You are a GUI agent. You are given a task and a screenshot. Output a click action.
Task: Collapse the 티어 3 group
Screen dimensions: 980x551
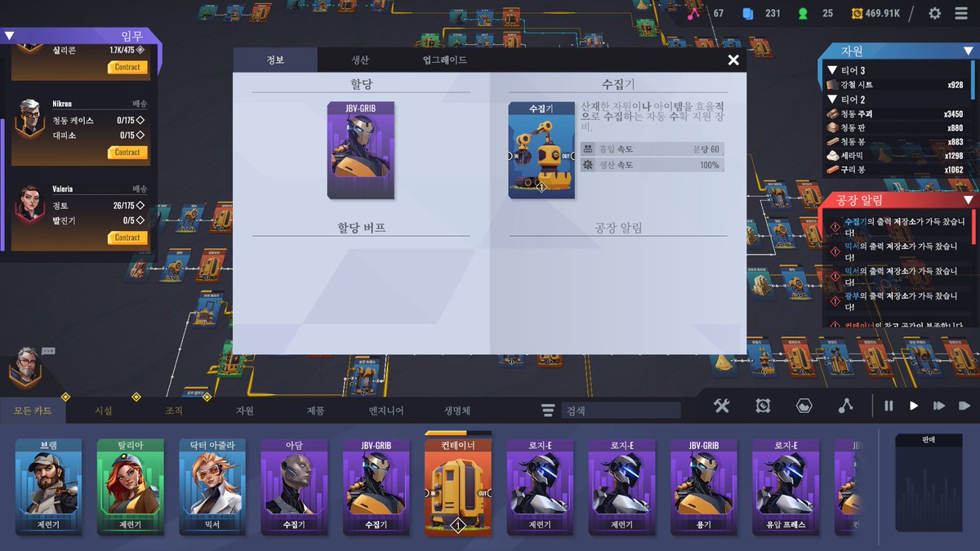pos(831,70)
